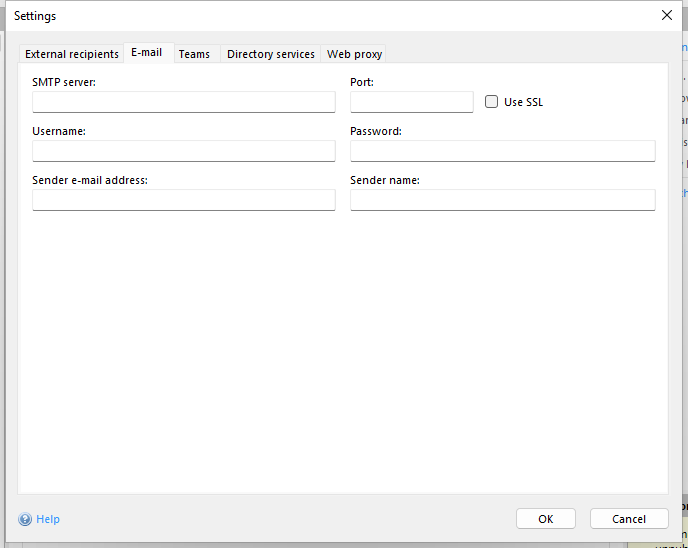688x548 pixels.
Task: Go to the Directory services tab
Action: pos(270,54)
